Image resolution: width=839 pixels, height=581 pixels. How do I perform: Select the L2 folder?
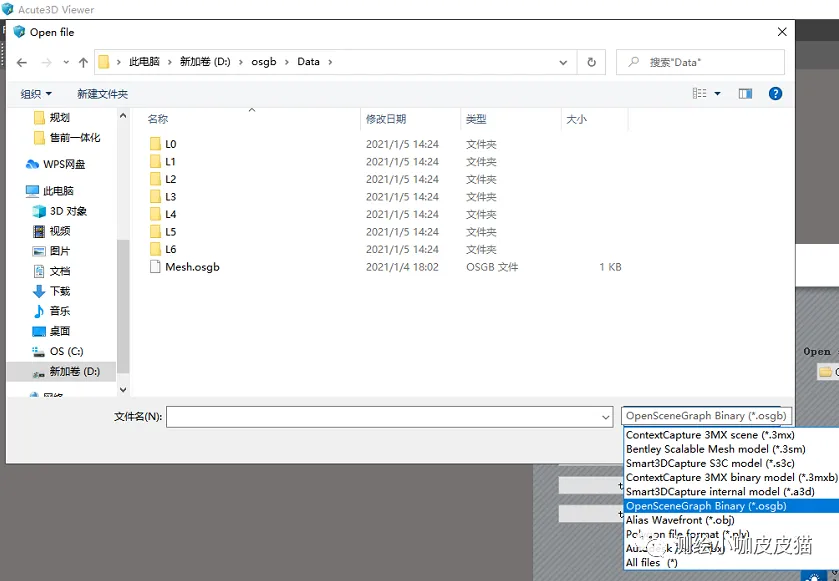(170, 179)
